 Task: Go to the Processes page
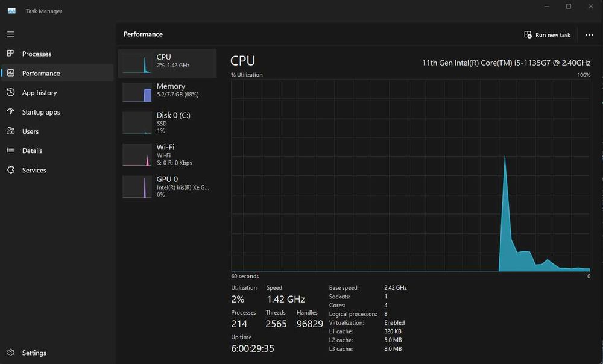coord(37,54)
